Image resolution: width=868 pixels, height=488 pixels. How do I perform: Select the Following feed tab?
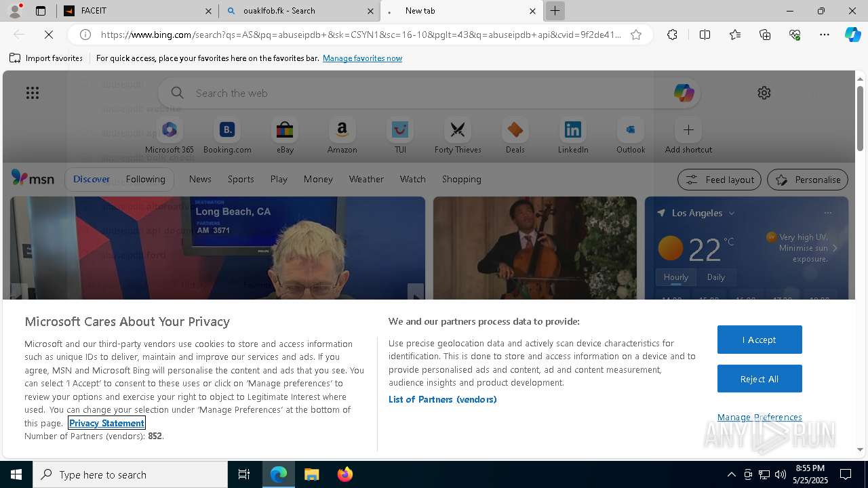[145, 179]
